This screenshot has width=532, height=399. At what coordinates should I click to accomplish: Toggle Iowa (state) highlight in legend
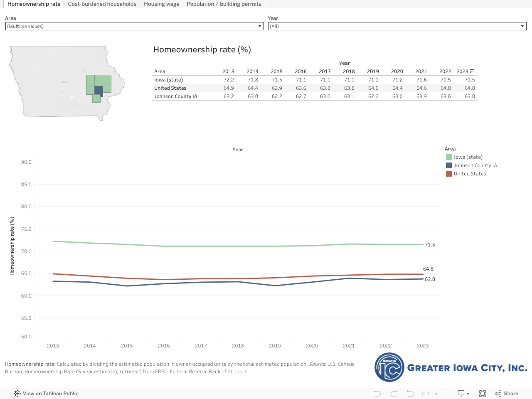pyautogui.click(x=468, y=157)
